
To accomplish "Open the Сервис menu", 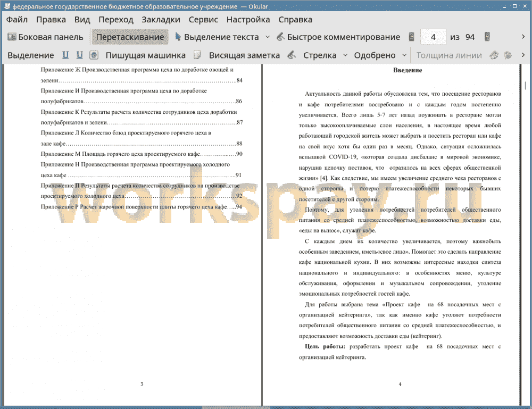I will coord(203,20).
